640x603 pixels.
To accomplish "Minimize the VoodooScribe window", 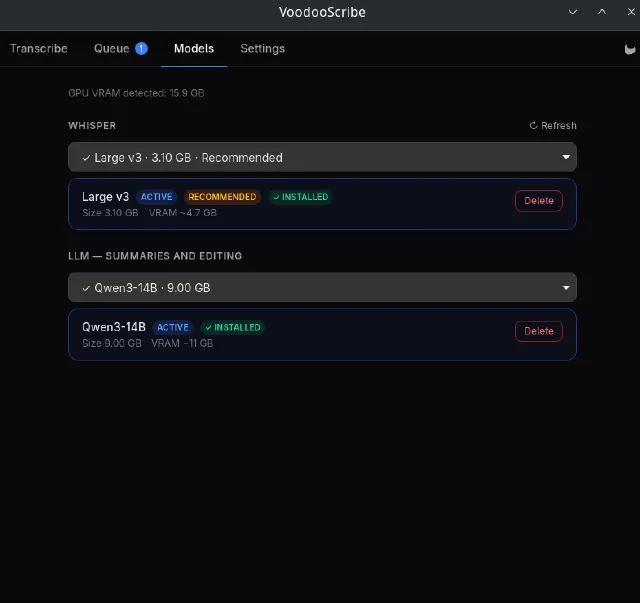I will (573, 12).
